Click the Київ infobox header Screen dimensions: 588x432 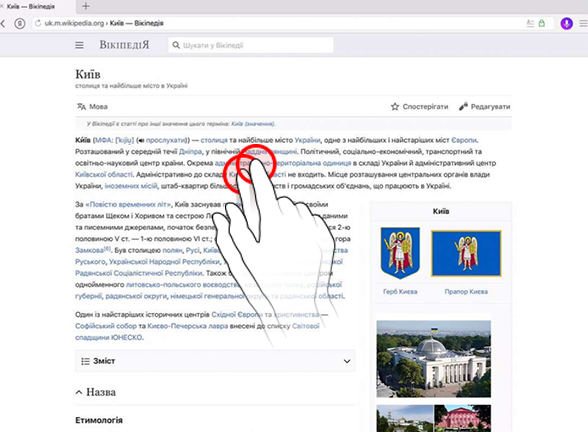(x=441, y=211)
